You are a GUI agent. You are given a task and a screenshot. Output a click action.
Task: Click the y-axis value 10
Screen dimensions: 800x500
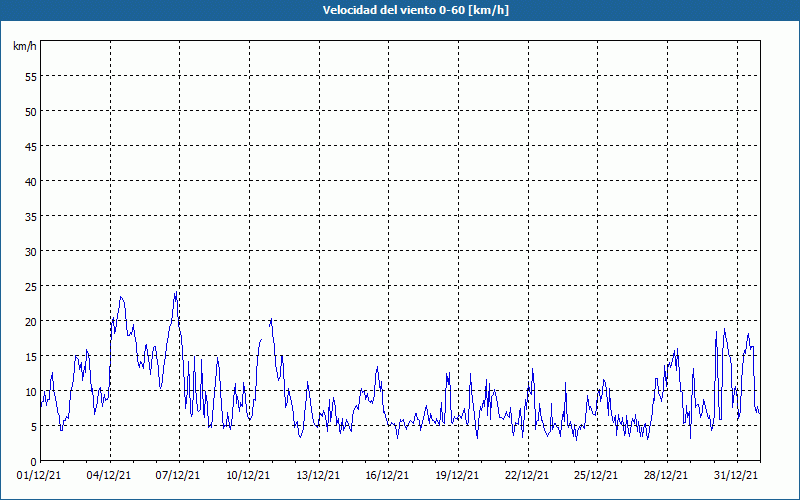tap(31, 392)
